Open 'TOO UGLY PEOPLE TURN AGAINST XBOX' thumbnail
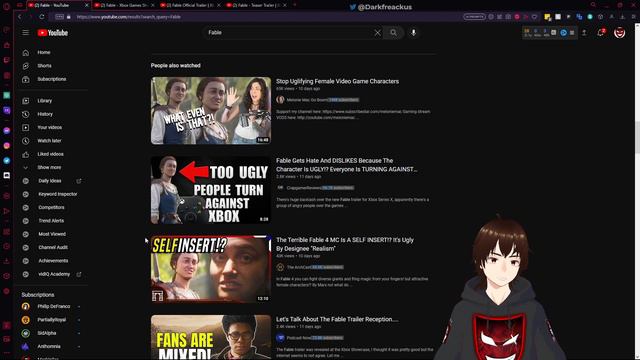Viewport: 640px width, 360px height. tap(211, 190)
